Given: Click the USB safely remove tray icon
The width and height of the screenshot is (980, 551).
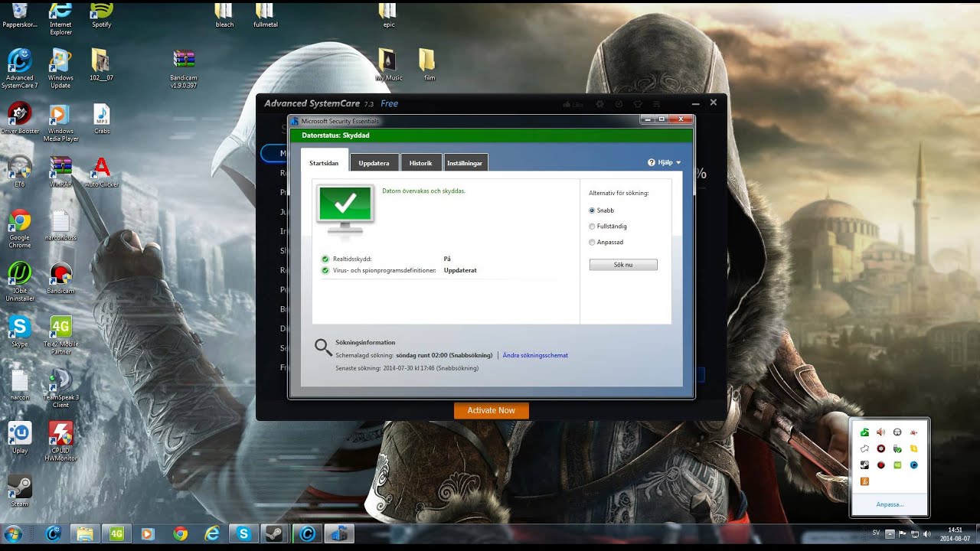Looking at the screenshot, I should [x=897, y=448].
